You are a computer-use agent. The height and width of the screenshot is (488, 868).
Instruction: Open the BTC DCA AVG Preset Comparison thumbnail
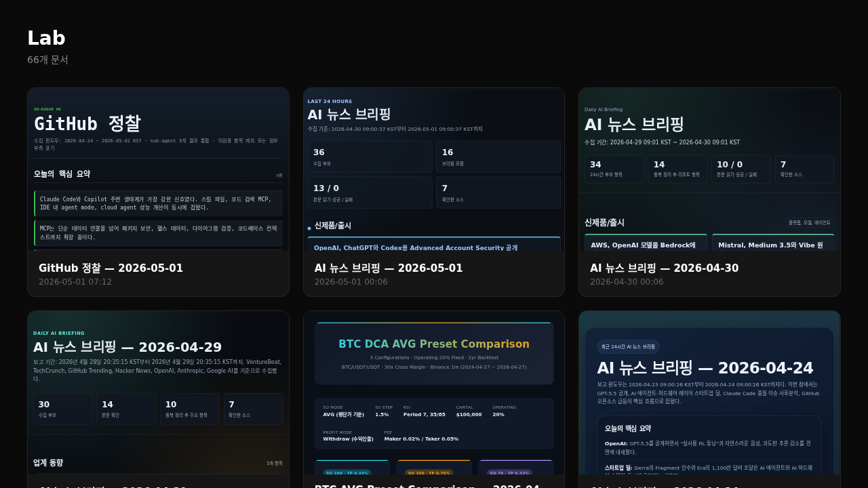pyautogui.click(x=434, y=392)
